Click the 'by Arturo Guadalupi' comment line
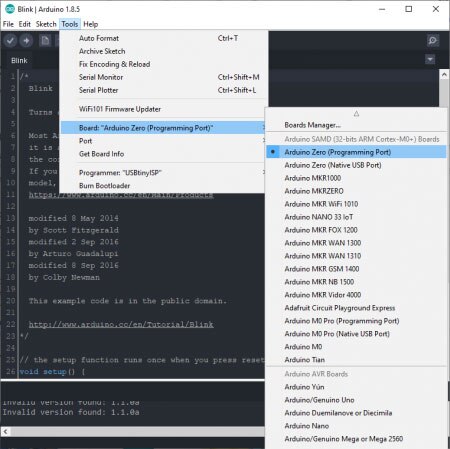This screenshot has width=450, height=449. [73, 254]
